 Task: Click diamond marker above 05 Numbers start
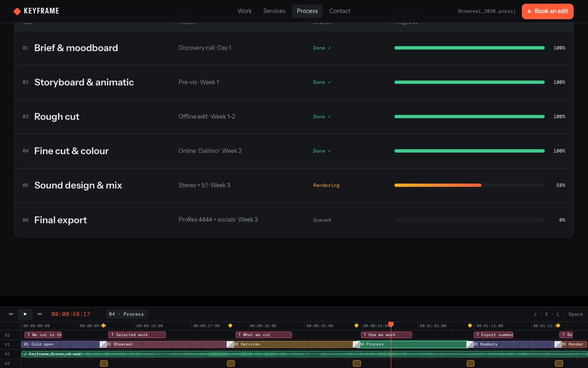(470, 326)
